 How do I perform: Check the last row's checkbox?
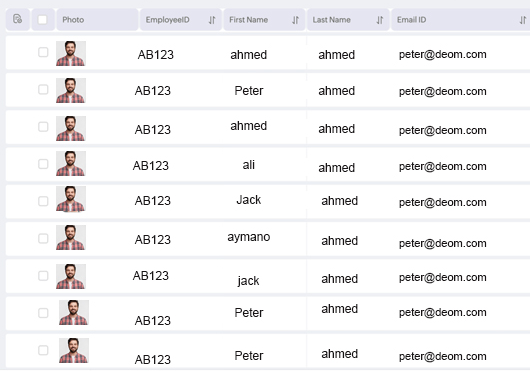coord(43,350)
